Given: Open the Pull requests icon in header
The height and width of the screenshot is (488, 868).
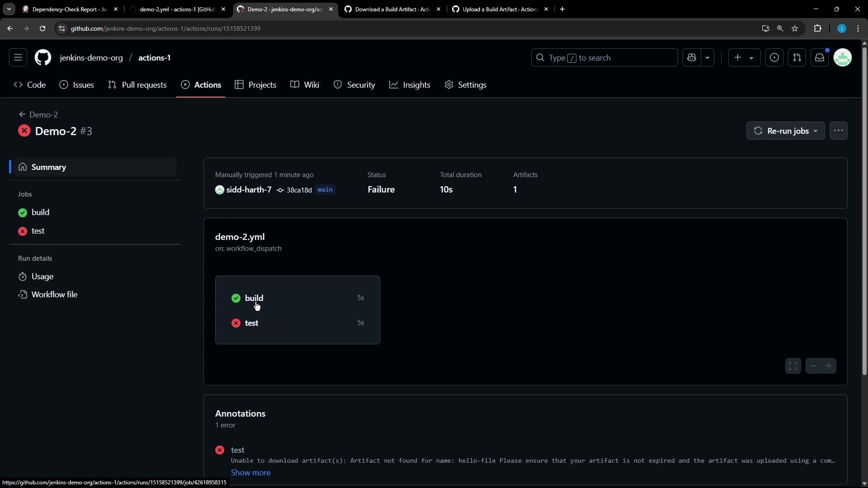Looking at the screenshot, I should tap(797, 58).
